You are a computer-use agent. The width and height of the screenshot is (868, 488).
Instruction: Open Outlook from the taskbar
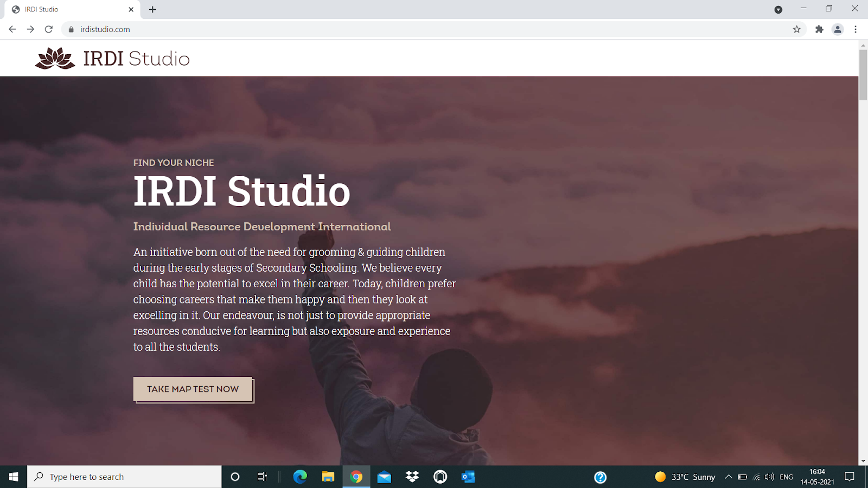point(468,477)
